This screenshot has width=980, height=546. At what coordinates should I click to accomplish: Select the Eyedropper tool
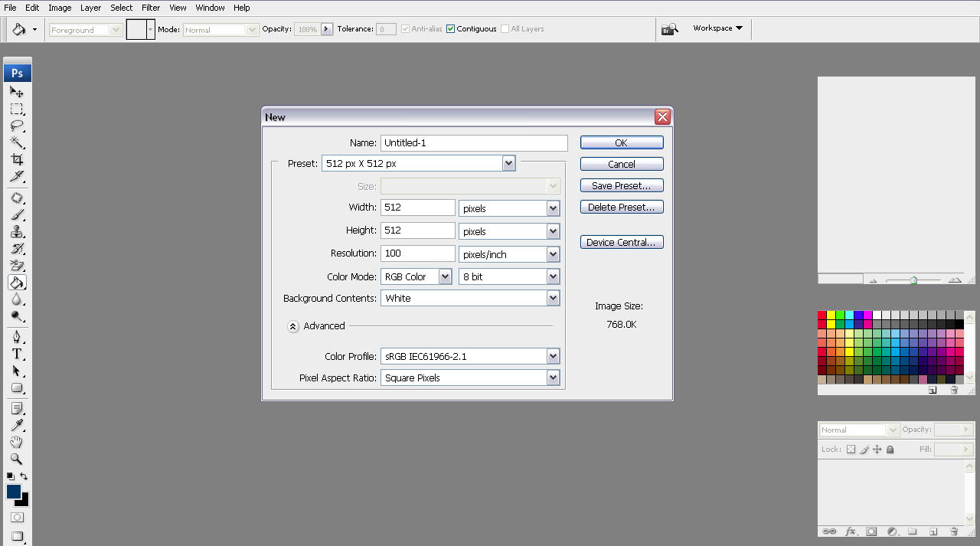pyautogui.click(x=17, y=425)
